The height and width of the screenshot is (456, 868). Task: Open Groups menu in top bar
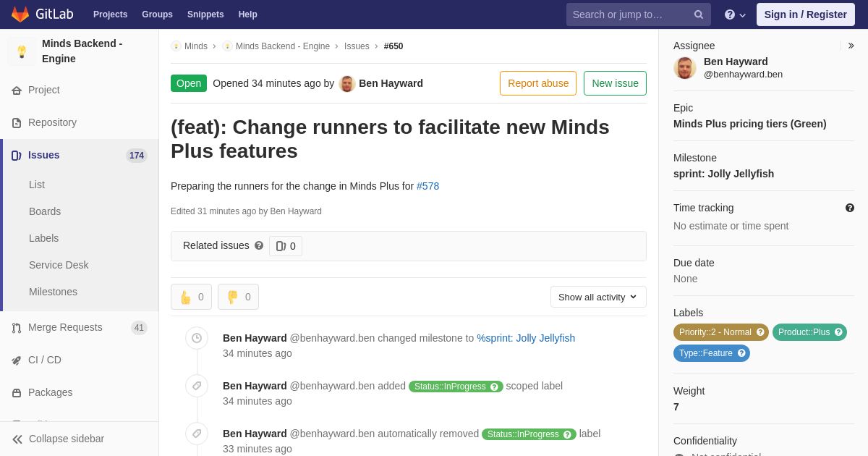[157, 14]
